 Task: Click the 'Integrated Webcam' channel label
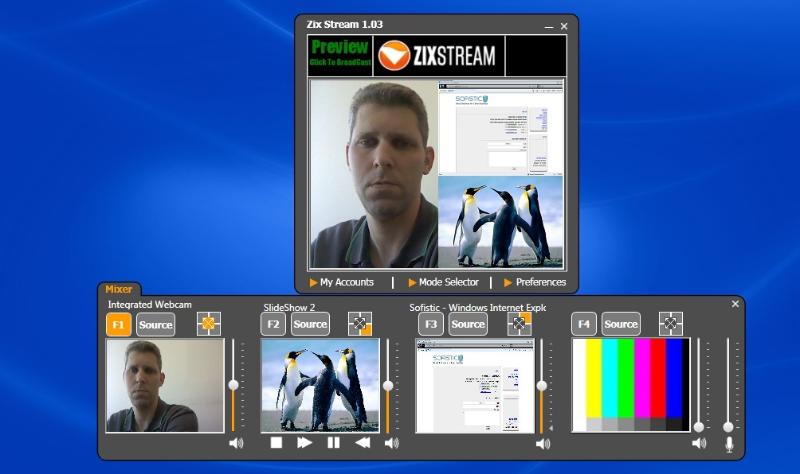(x=149, y=305)
